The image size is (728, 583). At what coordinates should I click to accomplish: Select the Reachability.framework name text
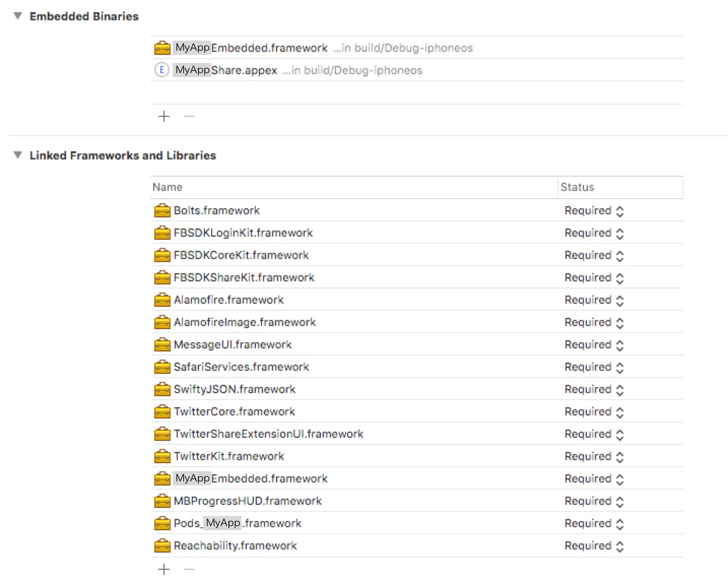click(x=235, y=546)
